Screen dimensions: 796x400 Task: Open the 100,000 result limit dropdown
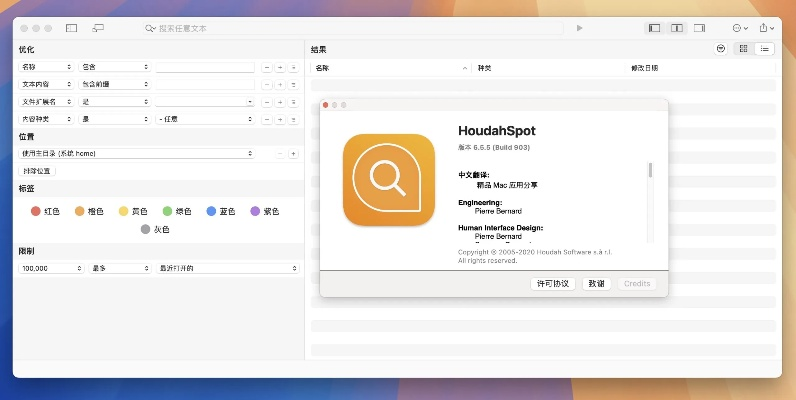pos(51,268)
